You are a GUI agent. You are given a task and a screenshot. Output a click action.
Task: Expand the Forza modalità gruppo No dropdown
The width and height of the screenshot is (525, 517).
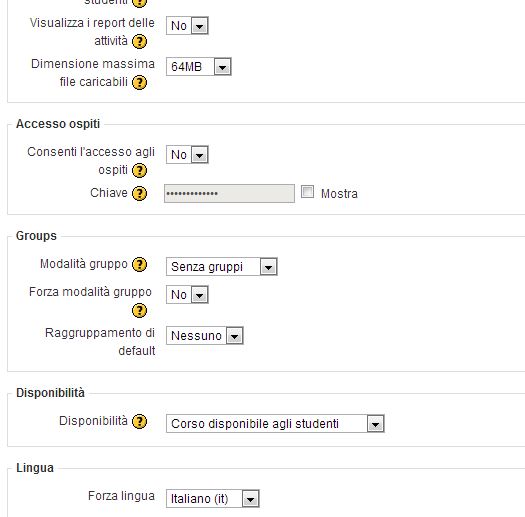click(187, 295)
